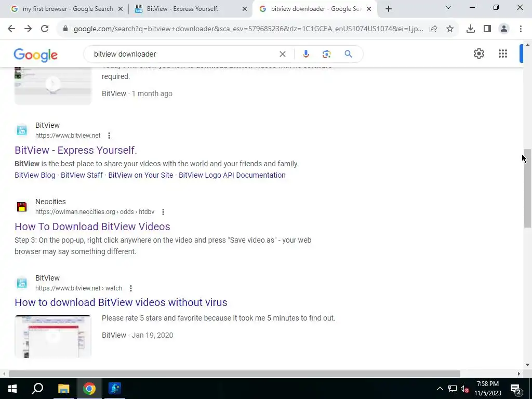Click the horizontal scrollbar at page bottom
This screenshot has width=532, height=399.
pyautogui.click(x=234, y=374)
